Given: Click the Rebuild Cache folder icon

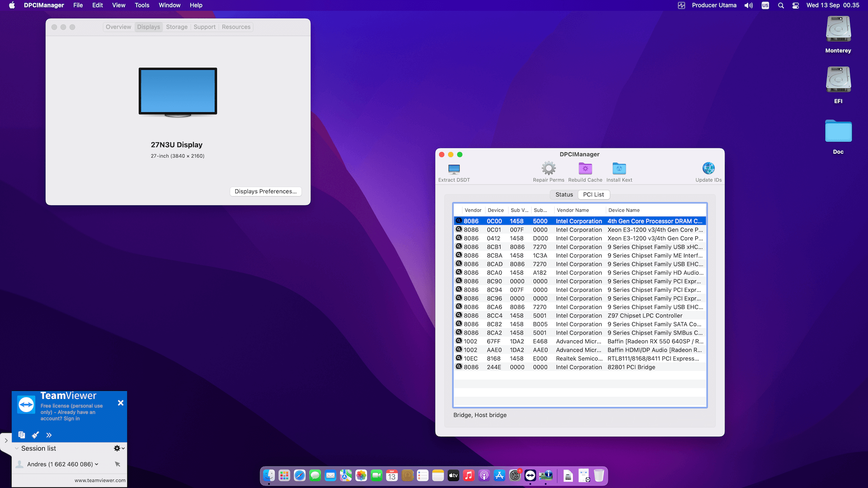Looking at the screenshot, I should pyautogui.click(x=585, y=169).
